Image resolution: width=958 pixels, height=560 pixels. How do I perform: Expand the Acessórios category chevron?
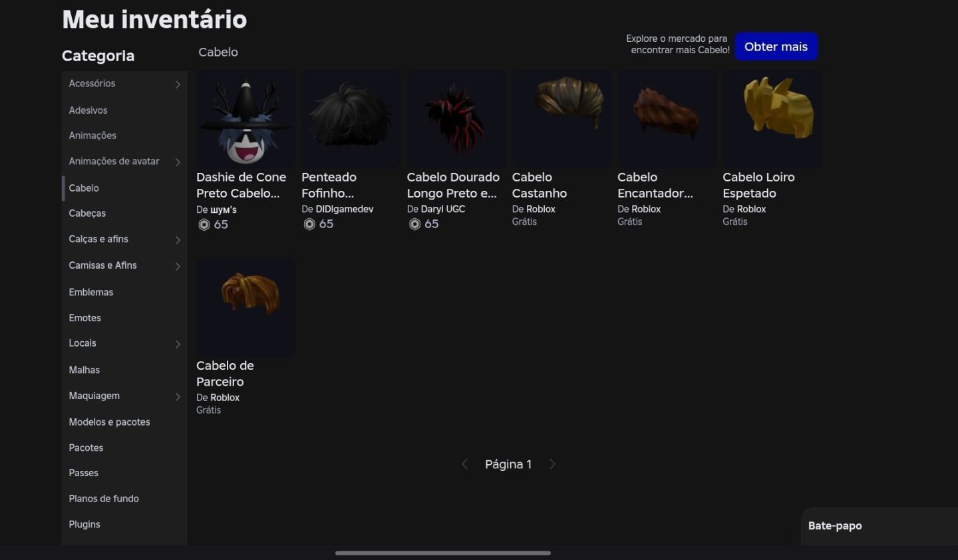tap(178, 84)
